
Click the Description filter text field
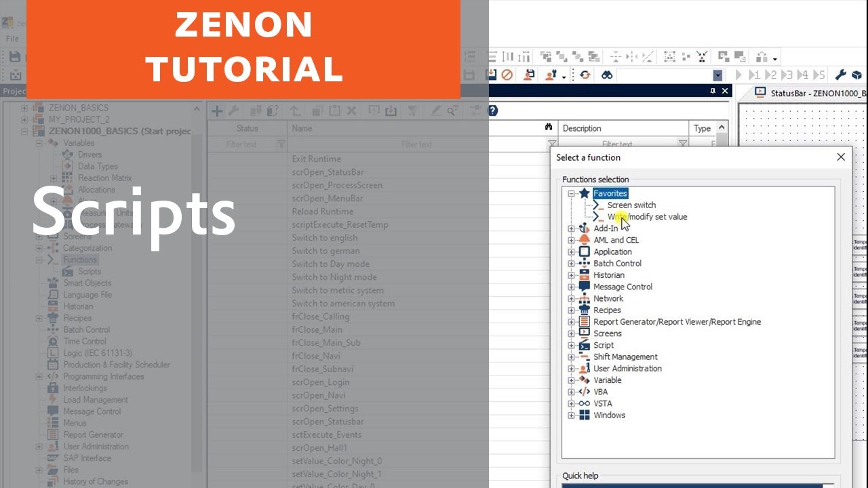click(x=618, y=144)
